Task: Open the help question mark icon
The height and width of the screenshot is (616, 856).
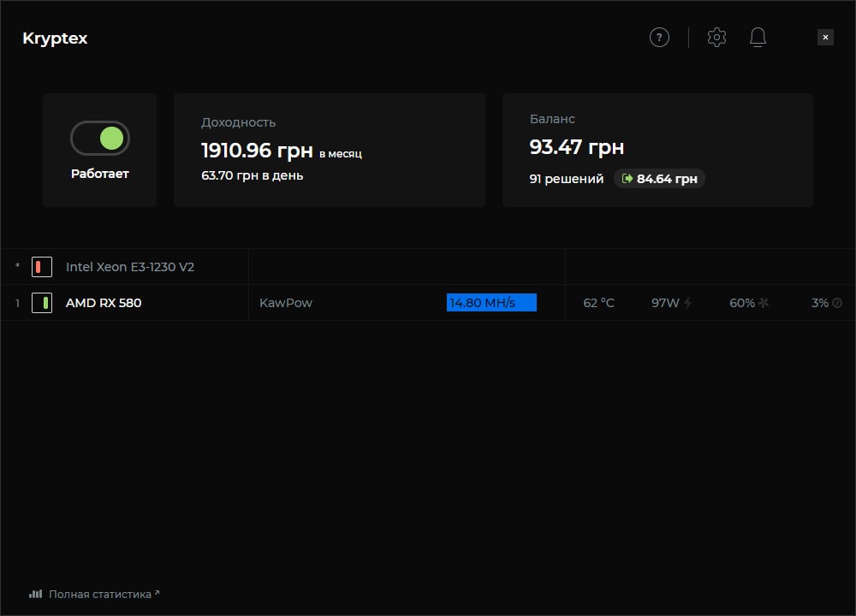Action: click(x=659, y=37)
